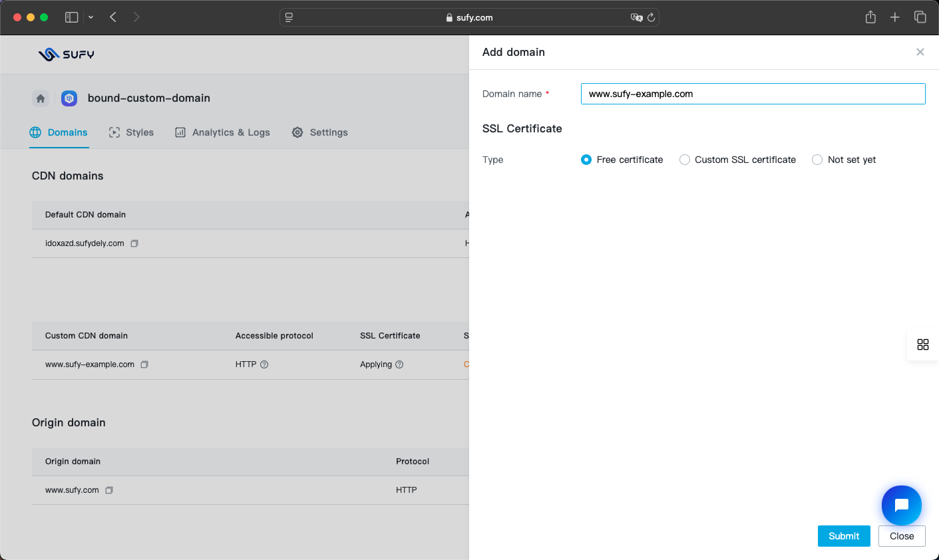Show Applying certificate help tooltip

399,364
